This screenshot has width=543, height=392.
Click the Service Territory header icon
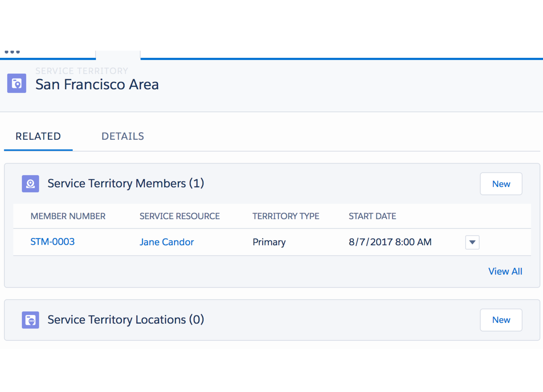coord(17,83)
